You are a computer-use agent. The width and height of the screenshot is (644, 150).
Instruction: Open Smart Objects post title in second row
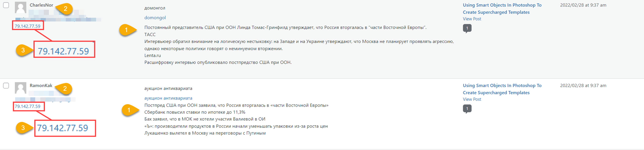pos(502,89)
